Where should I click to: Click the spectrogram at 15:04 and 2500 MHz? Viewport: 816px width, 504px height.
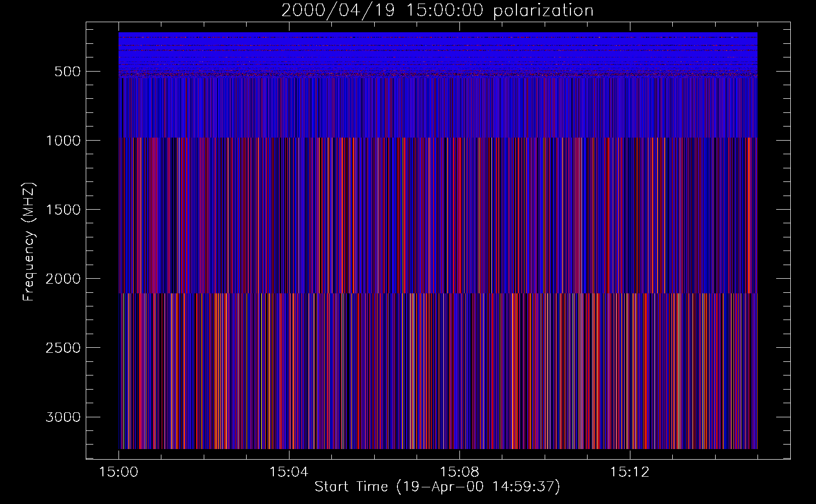(289, 347)
